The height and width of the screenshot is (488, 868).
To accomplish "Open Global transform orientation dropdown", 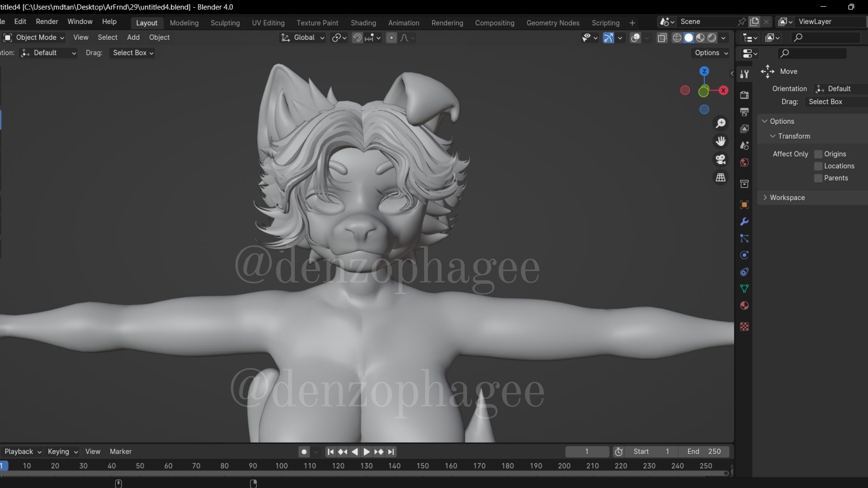I will click(x=303, y=38).
